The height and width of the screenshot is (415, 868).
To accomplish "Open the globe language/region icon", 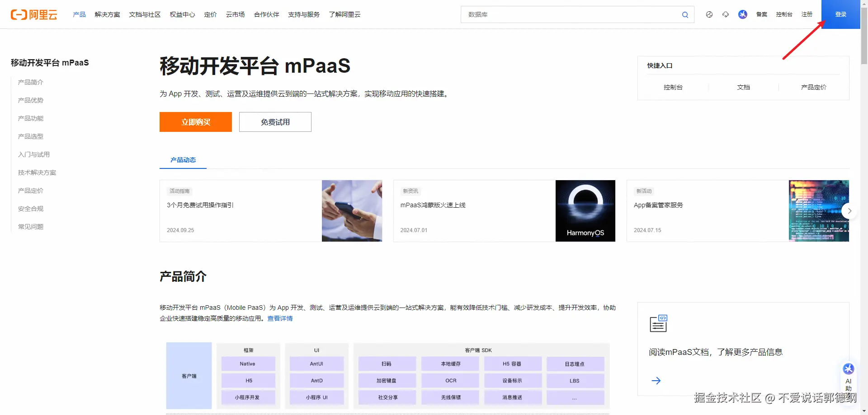I will pyautogui.click(x=709, y=14).
